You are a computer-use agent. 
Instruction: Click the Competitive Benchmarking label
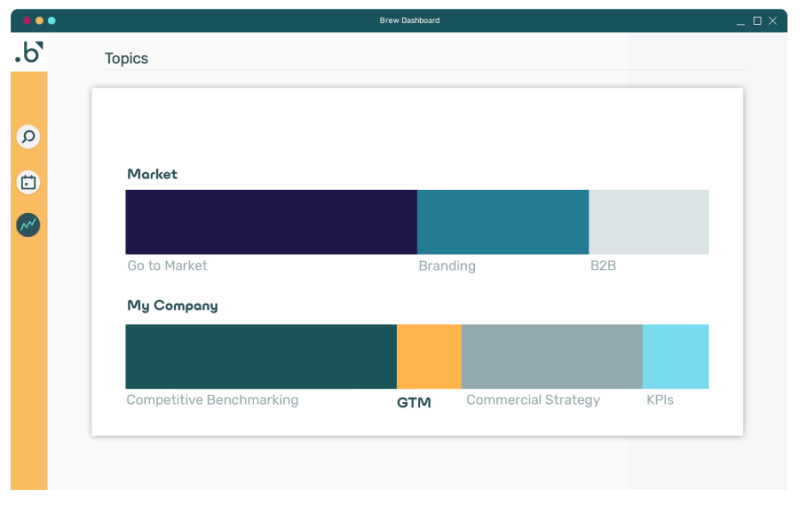coord(212,400)
